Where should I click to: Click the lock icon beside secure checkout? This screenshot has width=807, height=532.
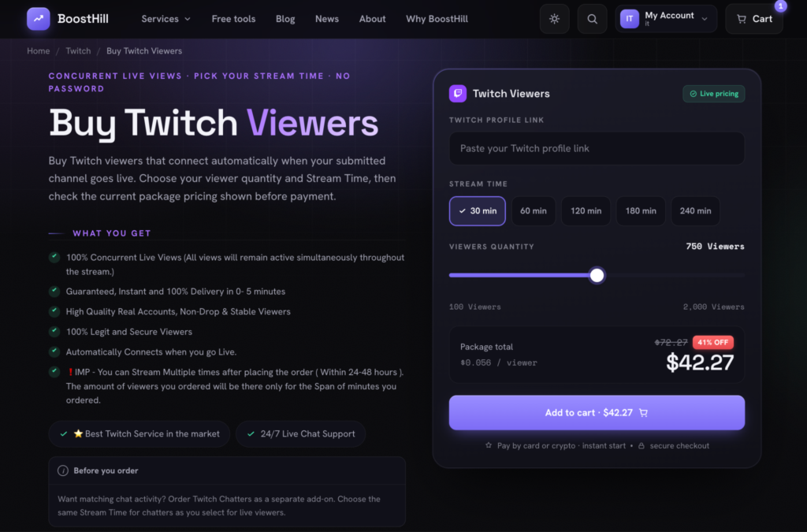click(x=642, y=446)
